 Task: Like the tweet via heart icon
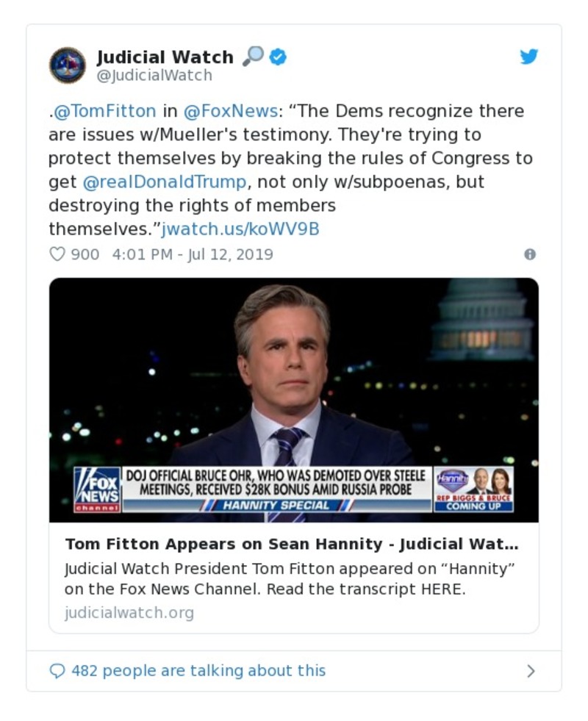point(57,254)
